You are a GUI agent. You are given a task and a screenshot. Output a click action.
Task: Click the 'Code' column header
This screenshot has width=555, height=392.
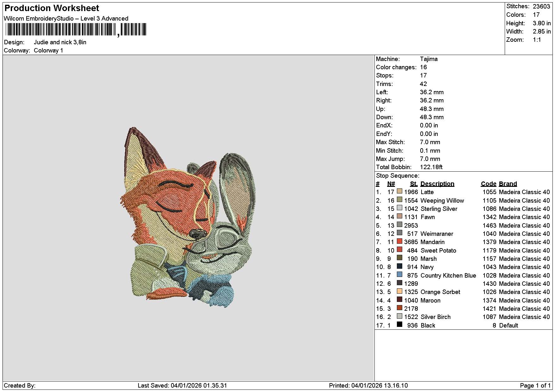(x=489, y=184)
